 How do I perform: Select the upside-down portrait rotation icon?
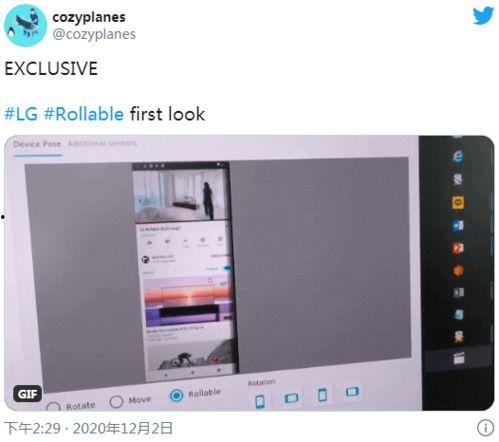322,395
